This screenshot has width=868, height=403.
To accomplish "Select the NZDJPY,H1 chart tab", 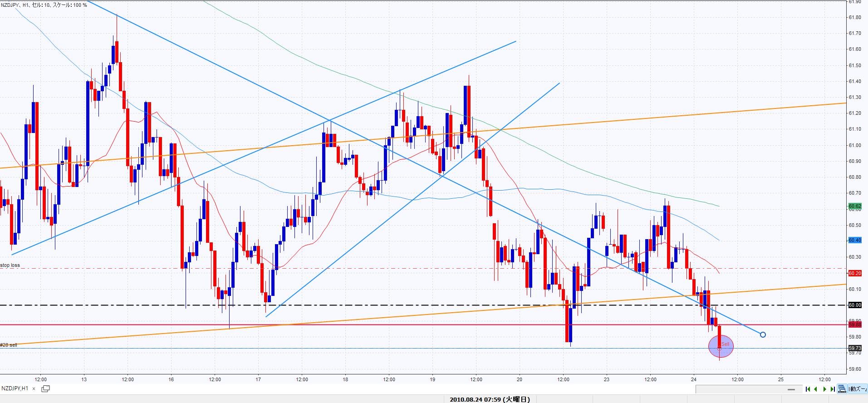I will click(x=15, y=388).
